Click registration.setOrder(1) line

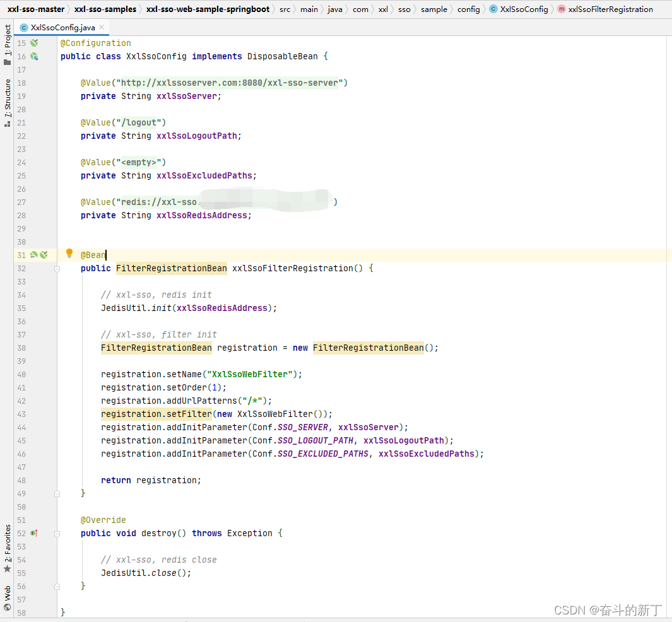coord(163,388)
